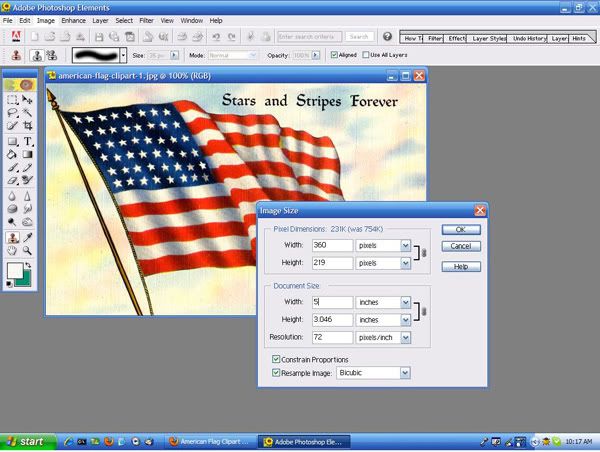Select the Lasso tool

[x=12, y=113]
